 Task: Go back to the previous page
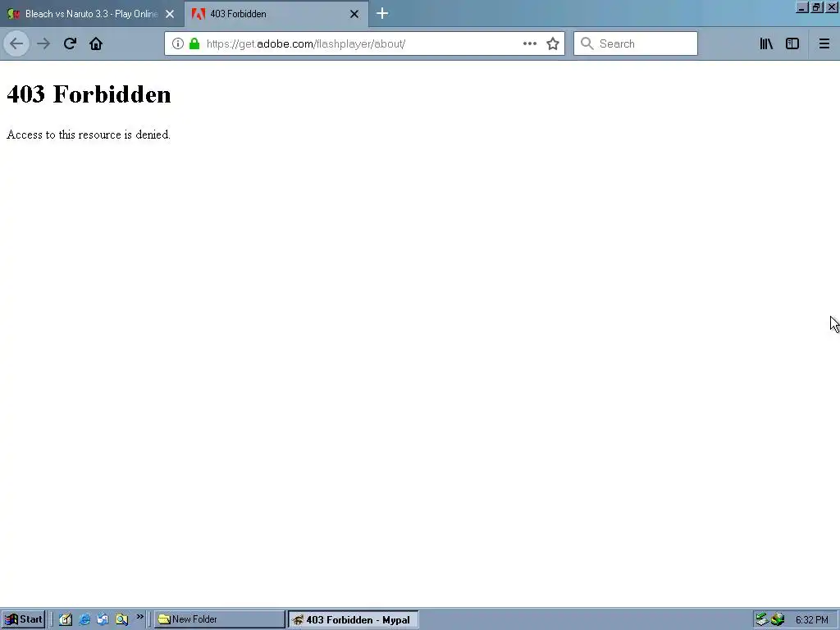[x=16, y=43]
